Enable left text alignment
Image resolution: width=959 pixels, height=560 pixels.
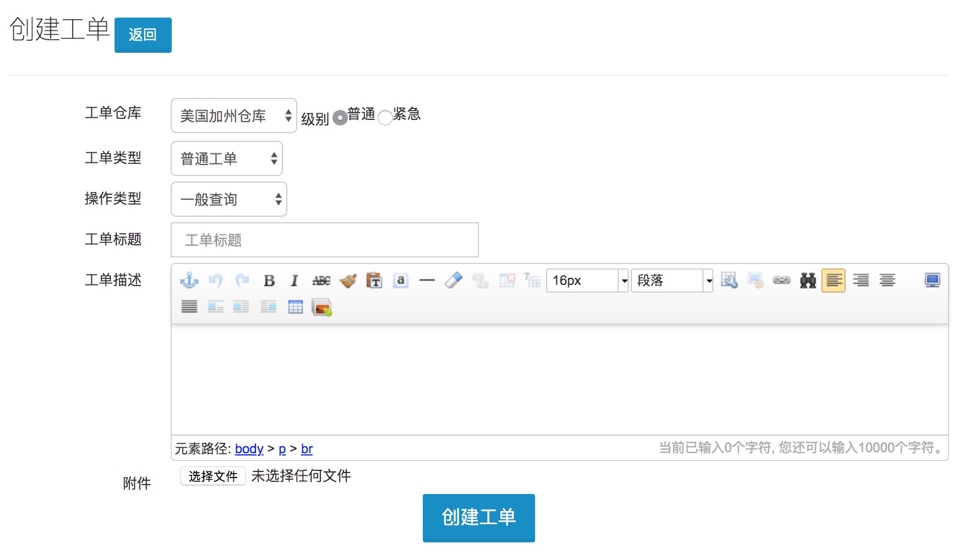[x=833, y=281]
